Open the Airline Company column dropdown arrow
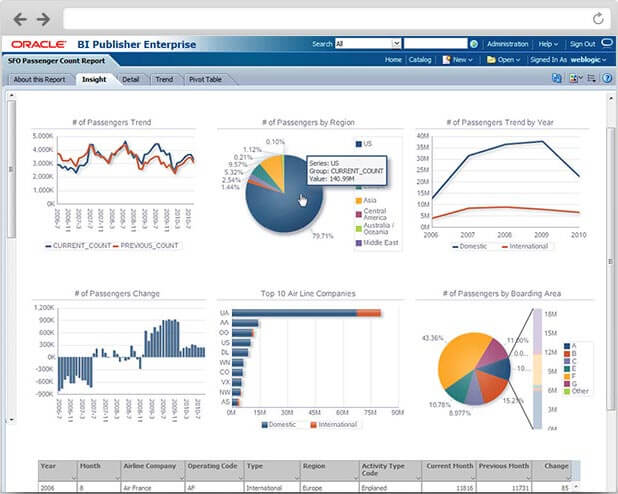The height and width of the screenshot is (494, 618). coord(181,479)
